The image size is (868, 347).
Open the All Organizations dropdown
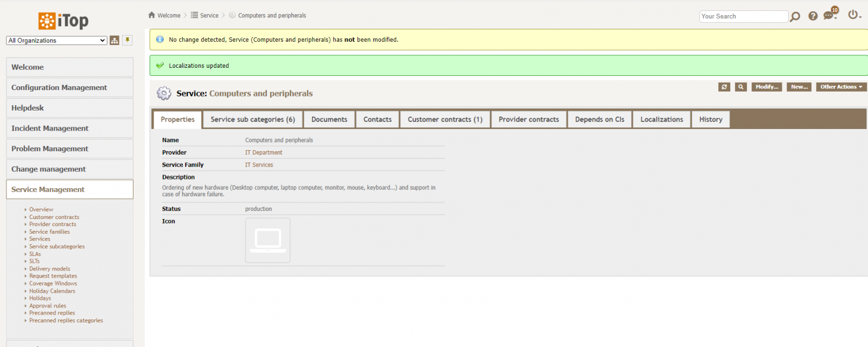(56, 41)
